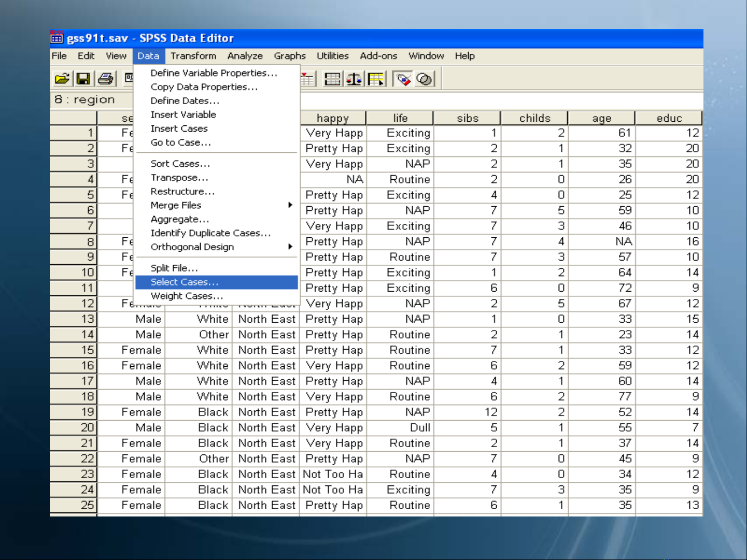This screenshot has height=560, width=747.
Task: Click the SPSS title bar application icon
Action: 57,38
